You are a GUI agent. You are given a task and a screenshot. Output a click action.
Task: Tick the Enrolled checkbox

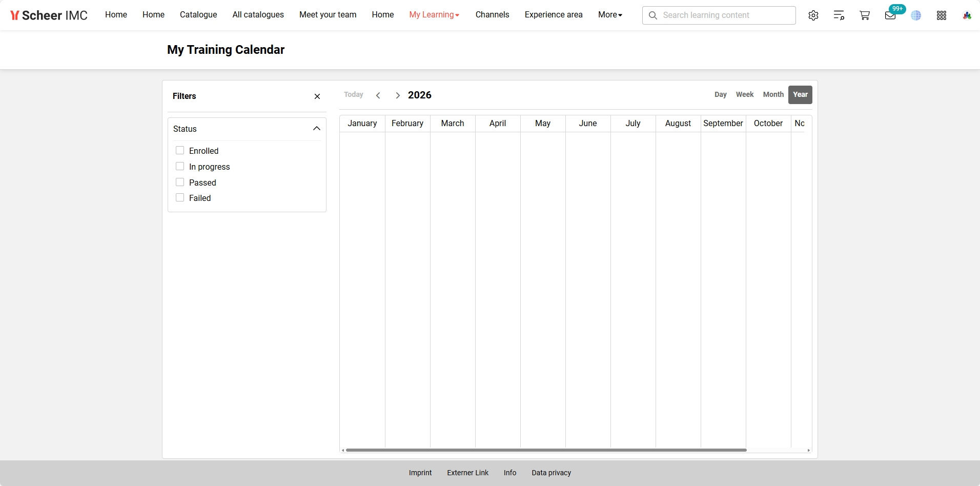point(180,150)
